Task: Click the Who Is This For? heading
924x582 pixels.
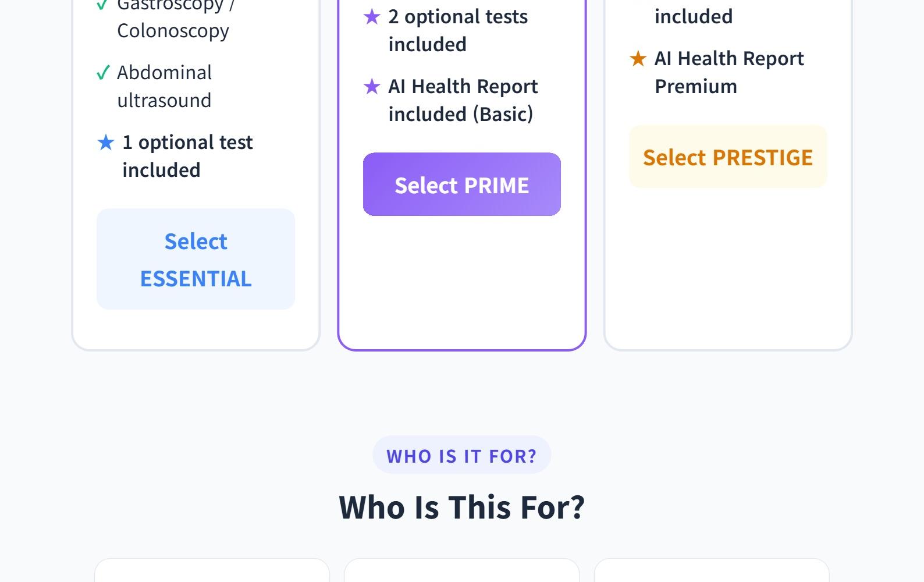Action: coord(461,507)
